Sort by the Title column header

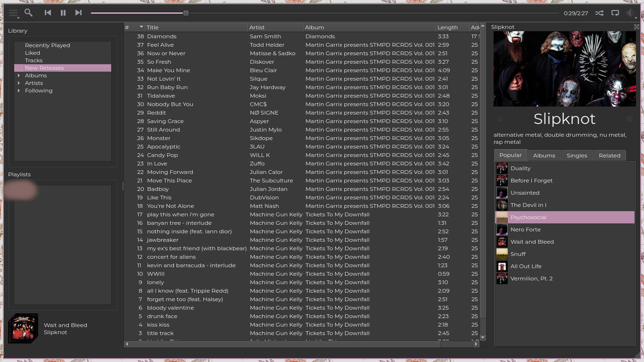(196, 27)
